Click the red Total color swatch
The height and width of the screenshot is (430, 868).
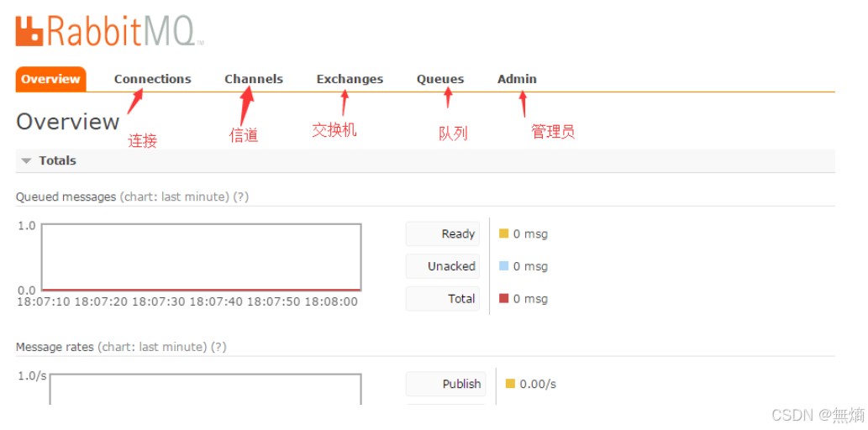coord(504,298)
